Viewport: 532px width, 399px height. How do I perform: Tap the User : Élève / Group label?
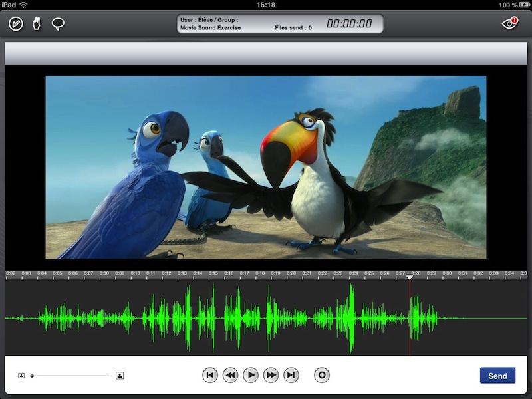[x=209, y=20]
